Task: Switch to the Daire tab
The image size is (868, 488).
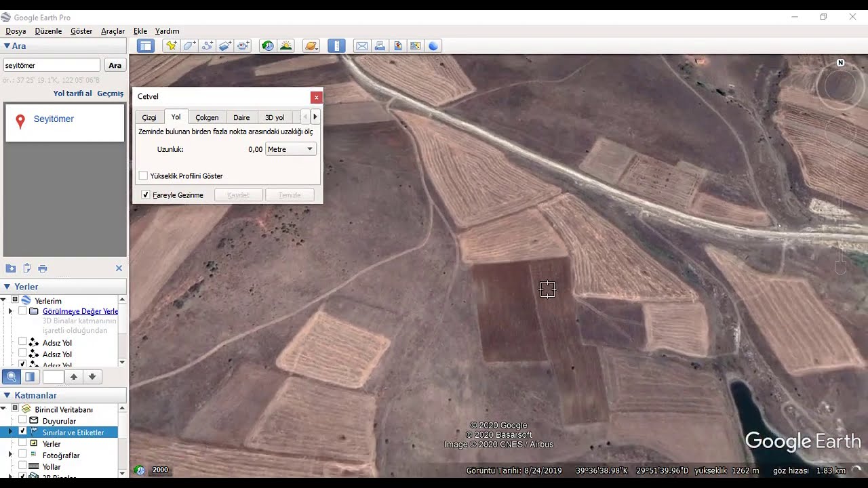Action: [x=241, y=118]
